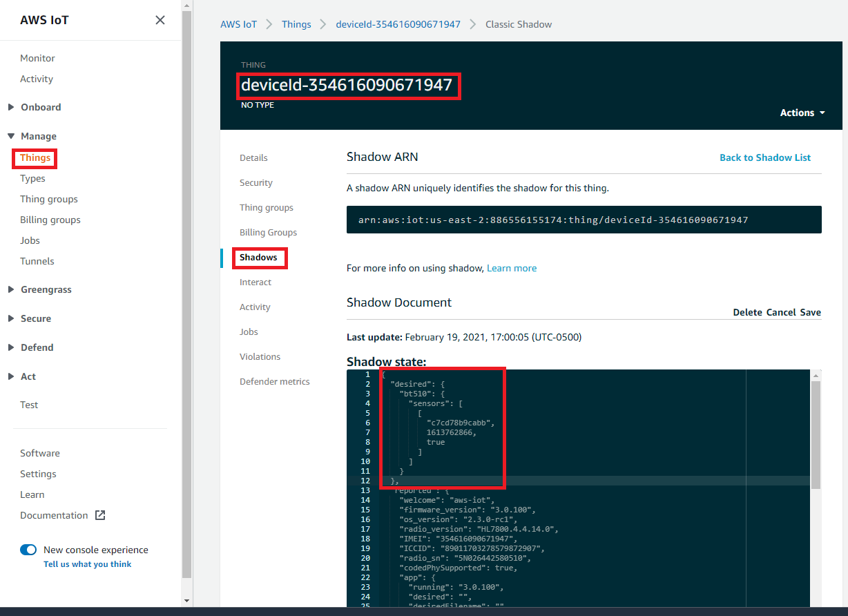The height and width of the screenshot is (616, 848).
Task: Cancel shadow document editing
Action: (781, 312)
